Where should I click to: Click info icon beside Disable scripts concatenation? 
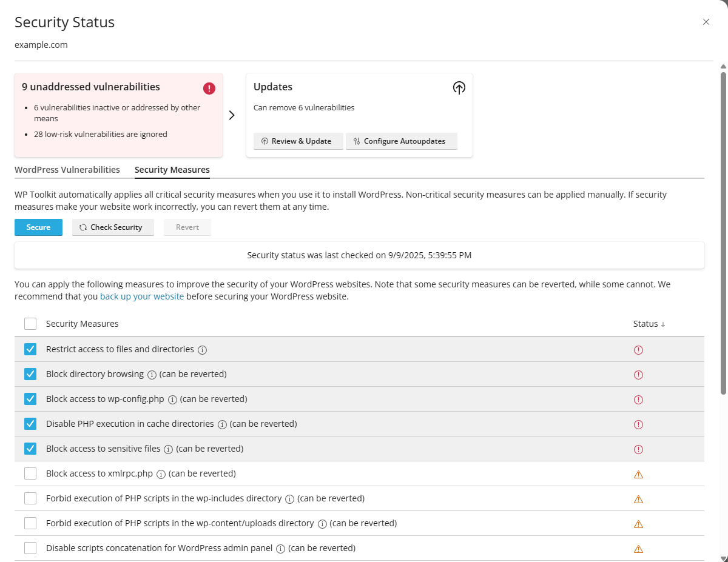[280, 549]
